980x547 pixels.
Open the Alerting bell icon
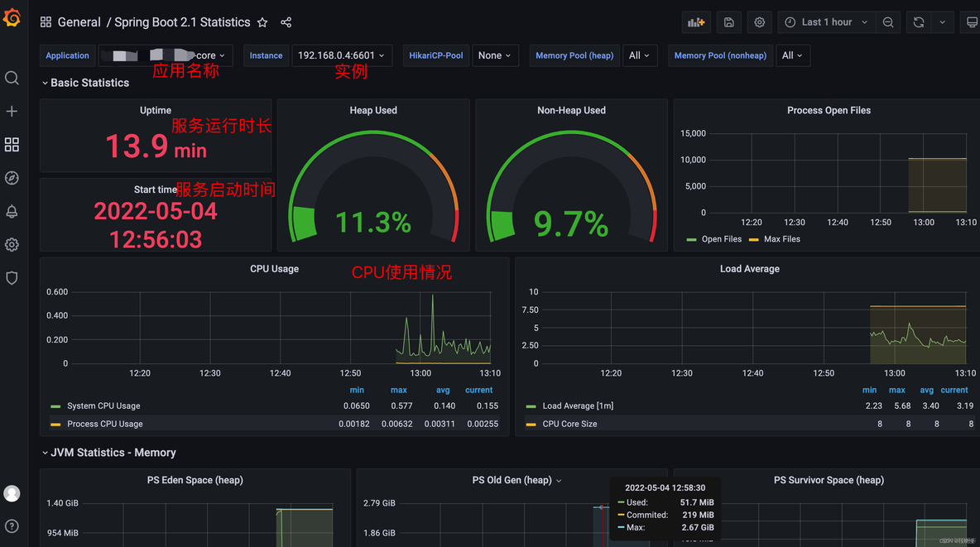pos(12,211)
